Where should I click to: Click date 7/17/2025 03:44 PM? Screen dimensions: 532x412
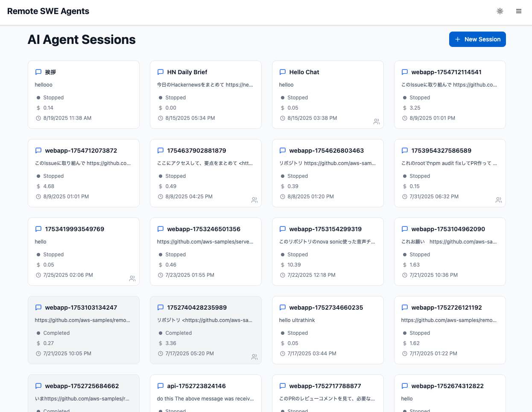click(312, 354)
